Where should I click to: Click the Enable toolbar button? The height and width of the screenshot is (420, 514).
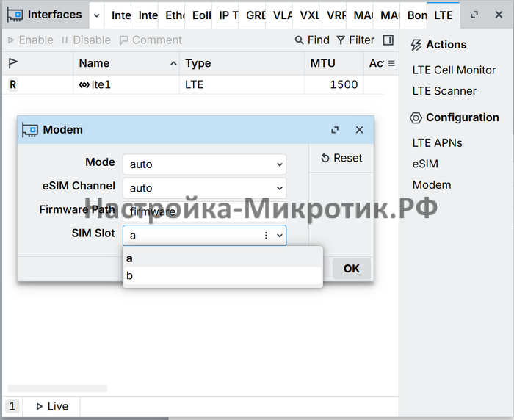[30, 40]
